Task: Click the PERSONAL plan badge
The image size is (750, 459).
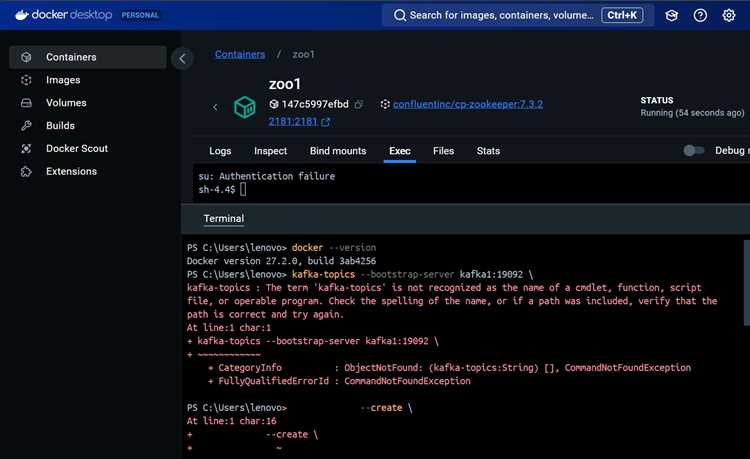Action: (x=140, y=15)
